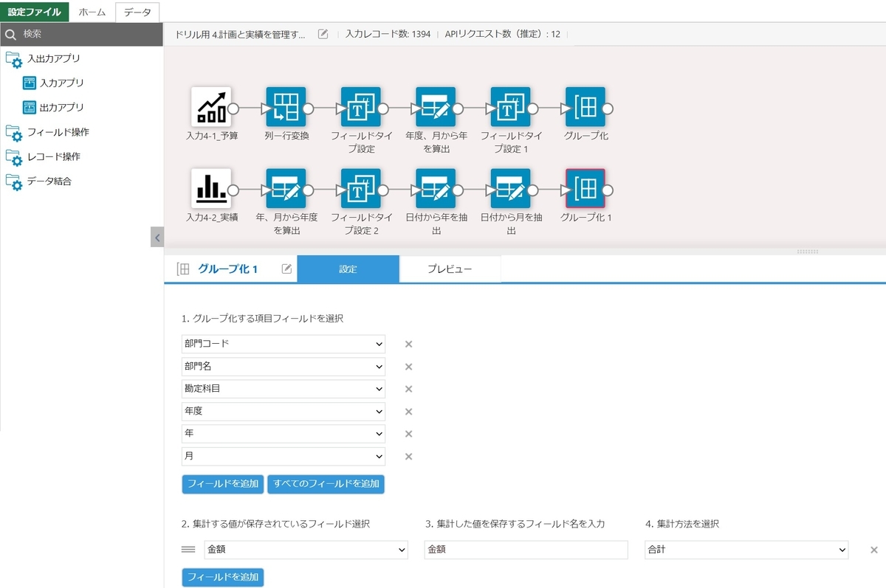
Task: Select the 入力4-1_予算 input node
Action: (x=211, y=107)
